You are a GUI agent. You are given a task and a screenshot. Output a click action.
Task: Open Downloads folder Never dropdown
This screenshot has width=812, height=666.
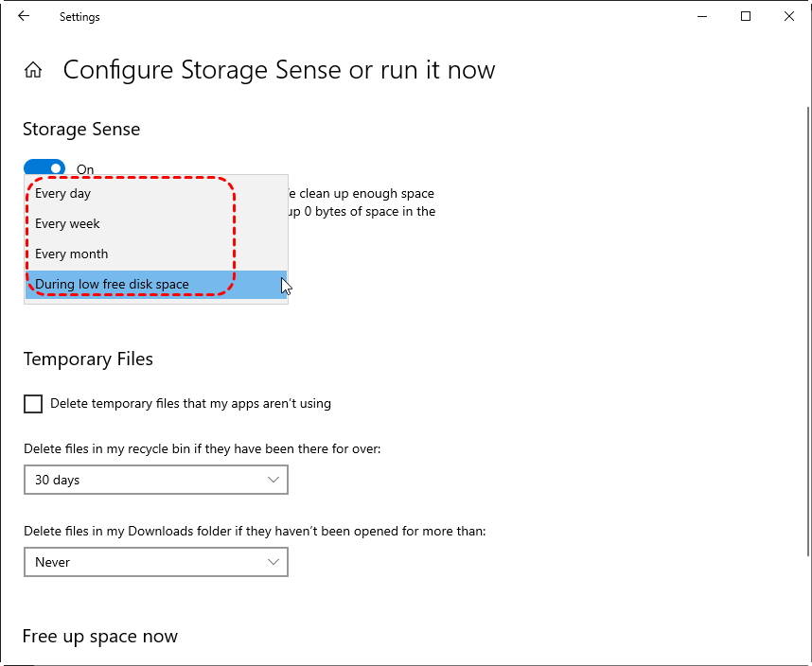click(x=155, y=562)
